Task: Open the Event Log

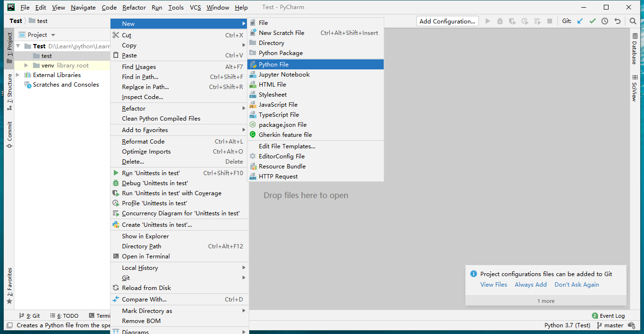Action: pos(608,316)
